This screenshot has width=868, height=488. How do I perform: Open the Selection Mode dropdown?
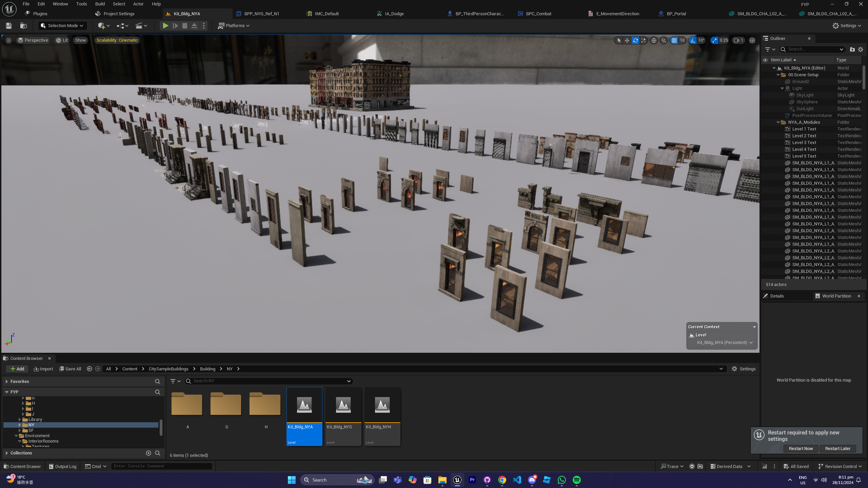[62, 26]
